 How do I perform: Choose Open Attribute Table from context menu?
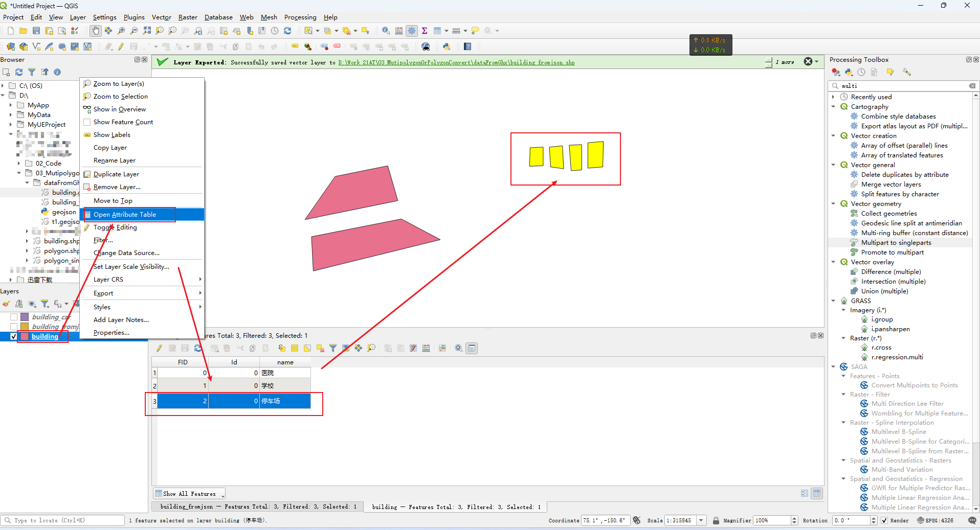(x=142, y=214)
